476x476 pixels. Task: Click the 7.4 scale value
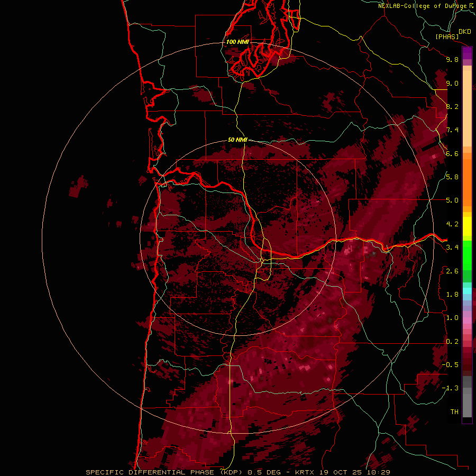pos(452,130)
